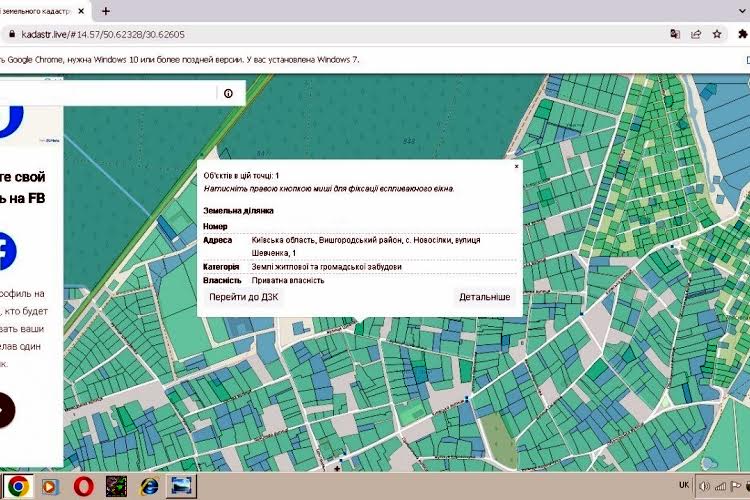Viewport: 750px width, 500px height.
Task: Open the extensions puzzle icon
Action: pos(742,34)
